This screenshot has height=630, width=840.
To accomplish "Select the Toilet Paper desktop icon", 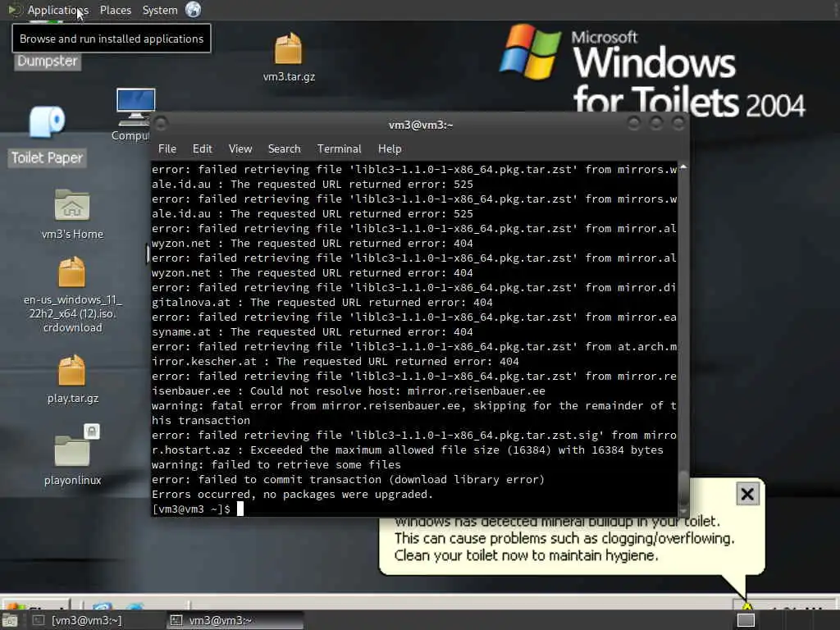I will pos(47,135).
